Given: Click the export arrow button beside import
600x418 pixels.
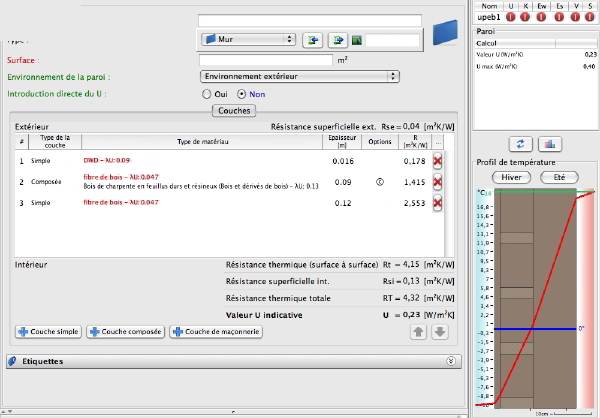Looking at the screenshot, I should pyautogui.click(x=338, y=40).
